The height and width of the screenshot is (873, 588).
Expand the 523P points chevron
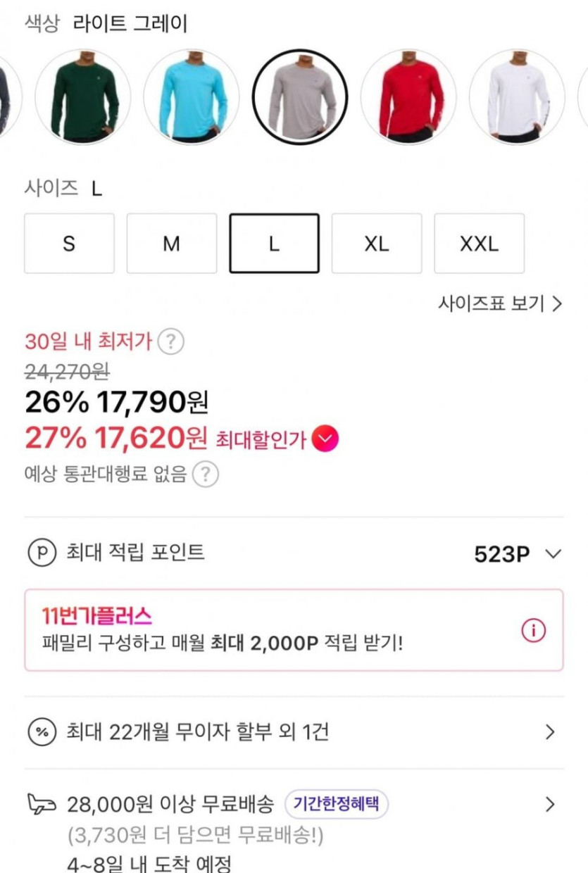553,554
